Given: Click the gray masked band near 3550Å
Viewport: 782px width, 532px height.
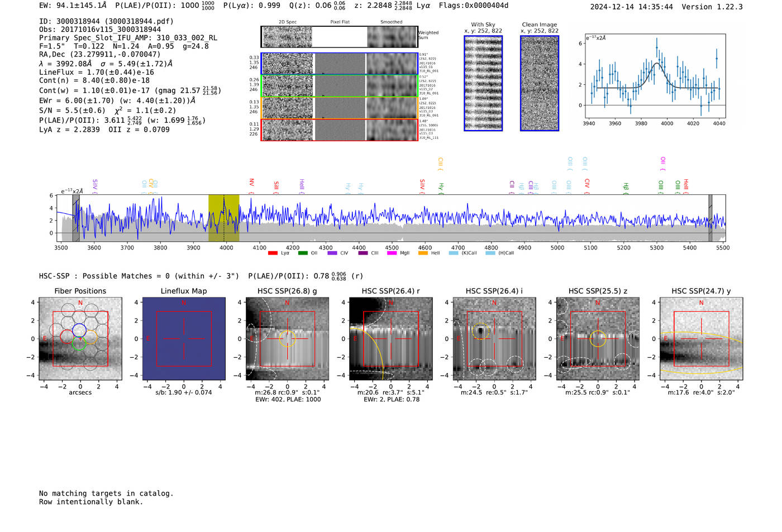Looking at the screenshot, I should pyautogui.click(x=76, y=218).
